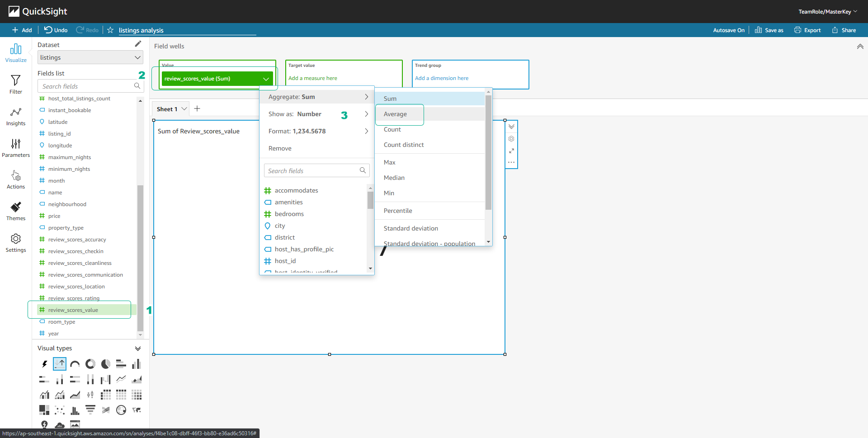868x438 pixels.
Task: Open the Parameters panel
Action: 16,148
